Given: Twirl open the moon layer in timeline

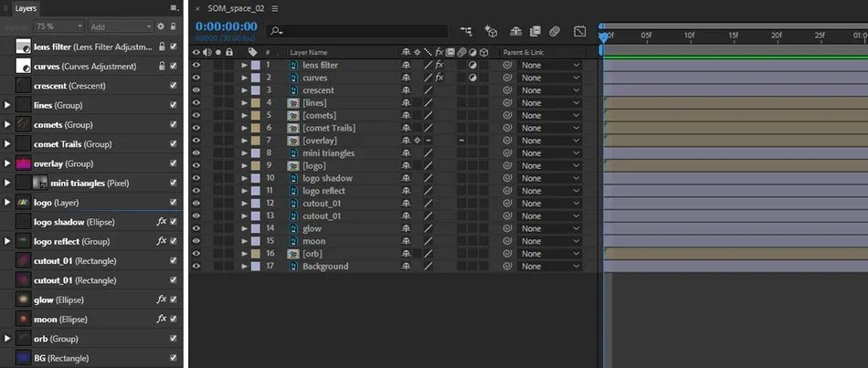Looking at the screenshot, I should tap(244, 241).
